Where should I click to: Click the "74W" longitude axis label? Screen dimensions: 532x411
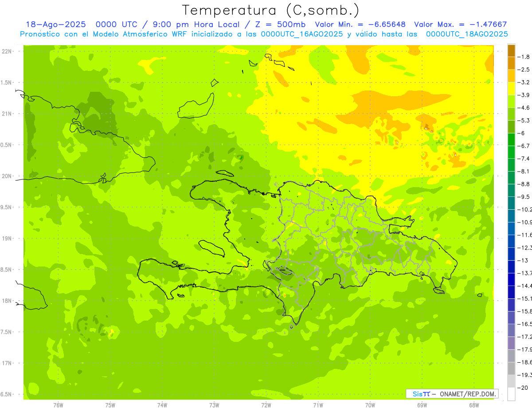click(162, 405)
